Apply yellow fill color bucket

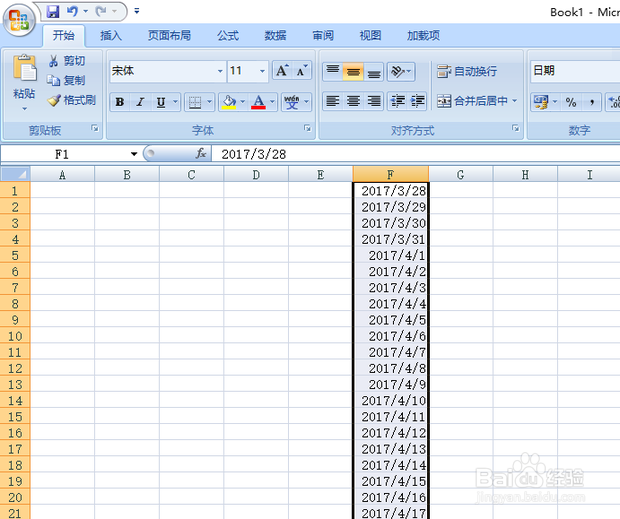click(229, 102)
